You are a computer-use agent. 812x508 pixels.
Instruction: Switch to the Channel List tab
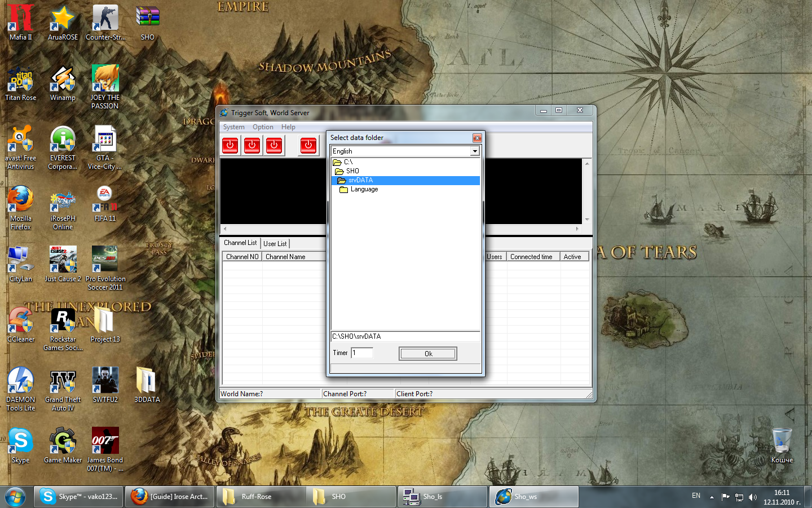(240, 243)
